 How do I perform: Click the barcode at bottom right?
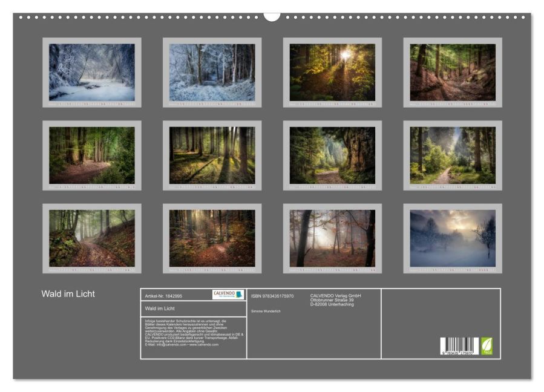tap(459, 346)
